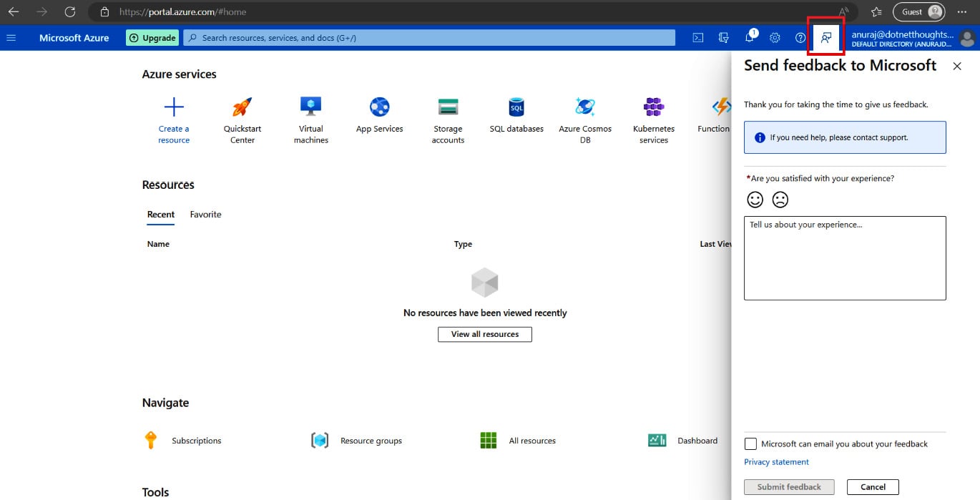
Task: Click the Cancel button in feedback panel
Action: tap(873, 487)
